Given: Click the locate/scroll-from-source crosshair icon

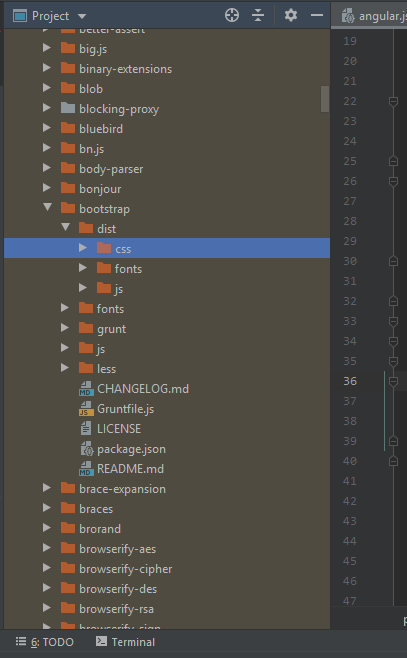Looking at the screenshot, I should pos(232,16).
